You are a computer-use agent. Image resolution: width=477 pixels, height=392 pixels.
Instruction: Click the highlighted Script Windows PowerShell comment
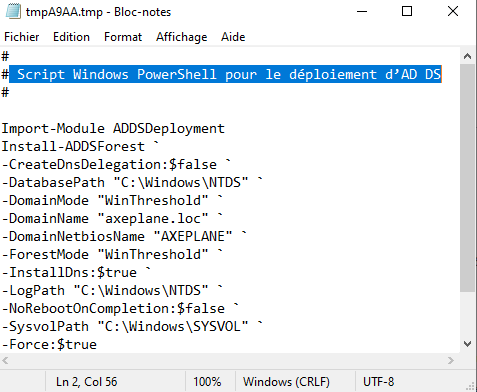click(225, 74)
